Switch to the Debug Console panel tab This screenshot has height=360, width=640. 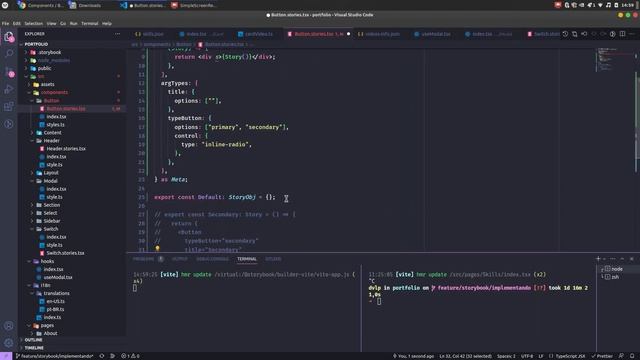(212, 259)
